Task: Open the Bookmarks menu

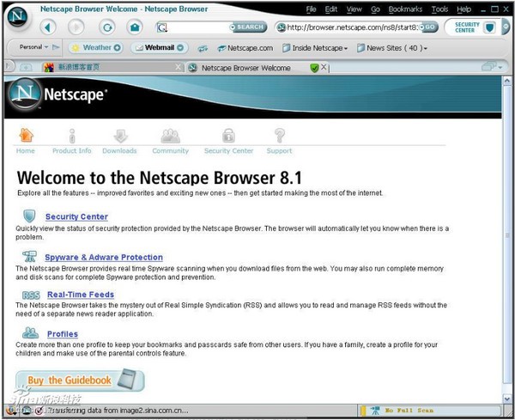Action: [405, 9]
